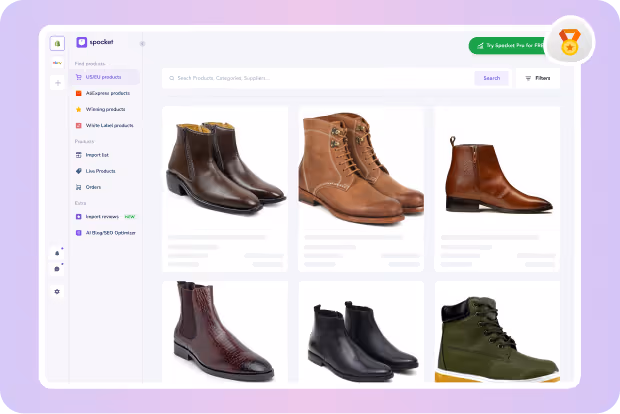
Task: Click the search products input field
Action: [318, 78]
